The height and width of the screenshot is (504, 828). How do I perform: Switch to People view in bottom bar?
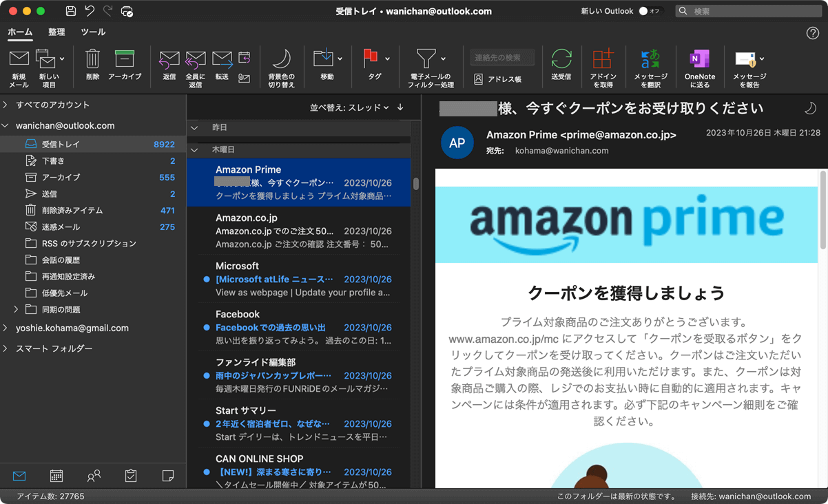(94, 476)
